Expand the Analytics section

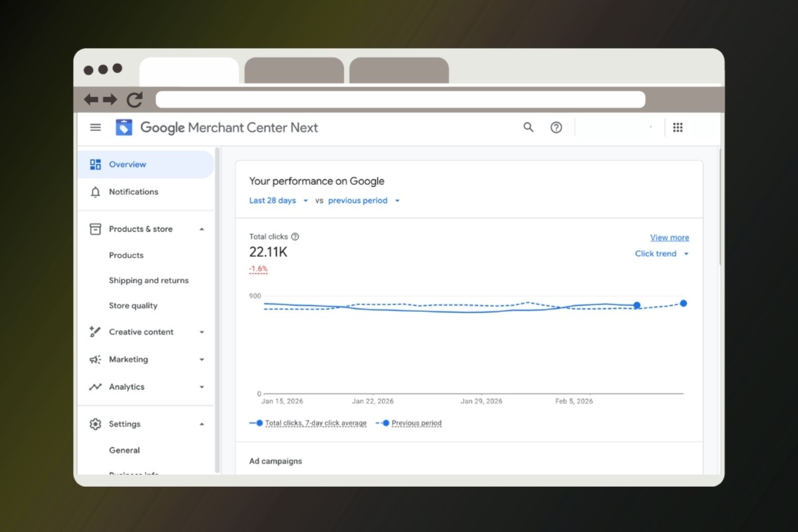(x=201, y=387)
